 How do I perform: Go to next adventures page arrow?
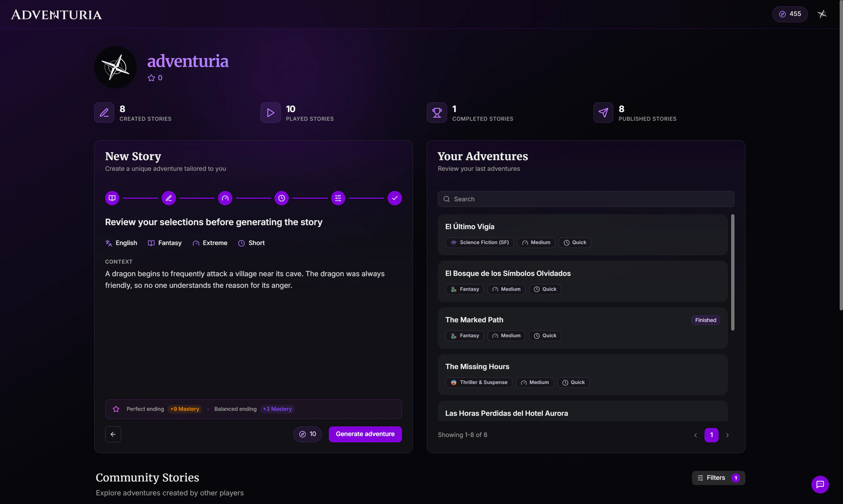[727, 435]
